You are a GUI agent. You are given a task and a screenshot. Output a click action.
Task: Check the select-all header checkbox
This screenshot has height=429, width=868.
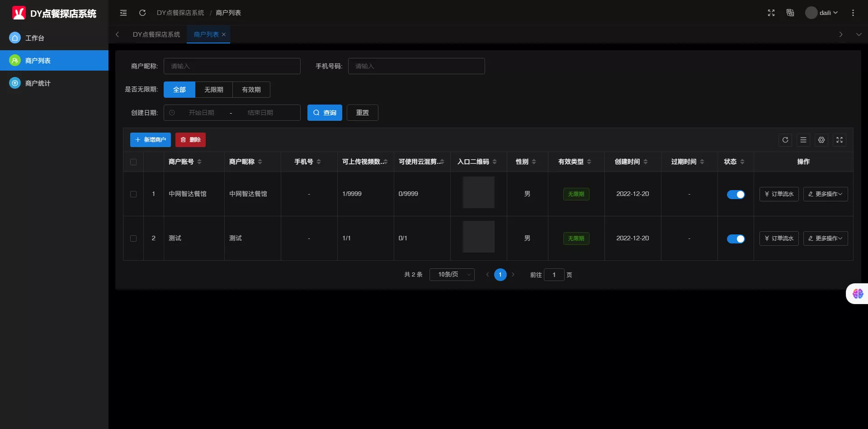(x=133, y=162)
